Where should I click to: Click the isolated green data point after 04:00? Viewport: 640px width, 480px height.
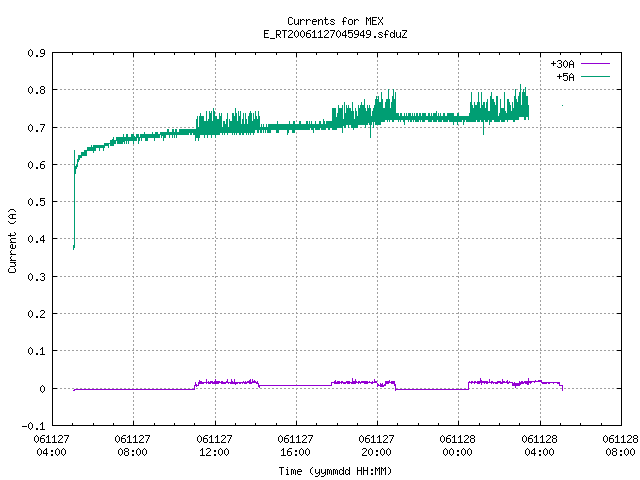[562, 105]
